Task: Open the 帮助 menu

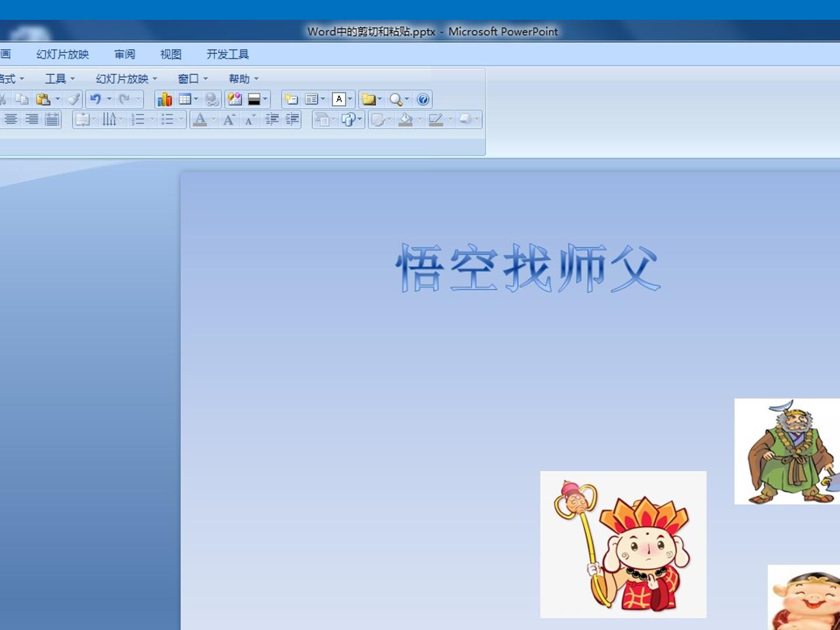Action: pyautogui.click(x=244, y=79)
